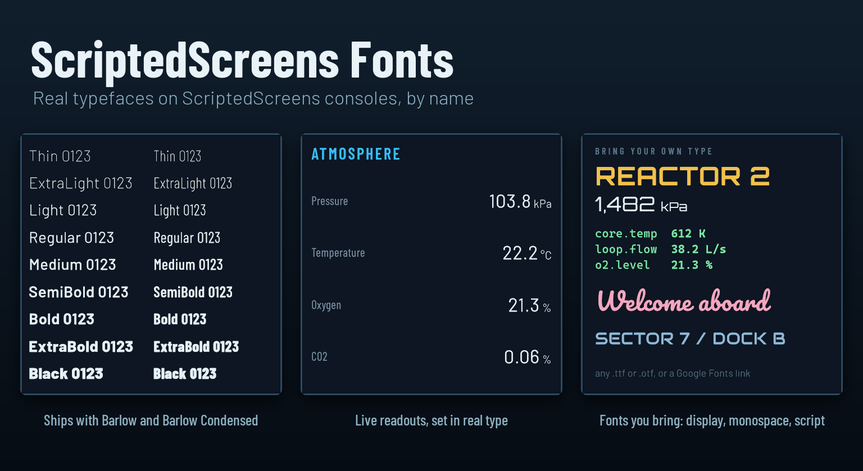The height and width of the screenshot is (471, 863).
Task: Click the wide Barlow "Thin 0123" sample
Action: point(60,156)
